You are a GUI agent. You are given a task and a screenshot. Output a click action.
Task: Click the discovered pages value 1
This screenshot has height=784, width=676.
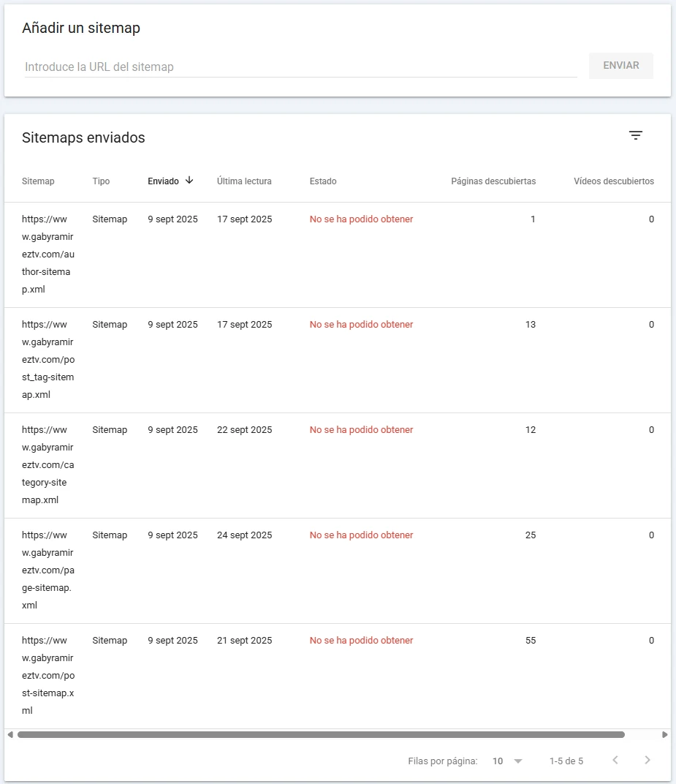pos(533,219)
